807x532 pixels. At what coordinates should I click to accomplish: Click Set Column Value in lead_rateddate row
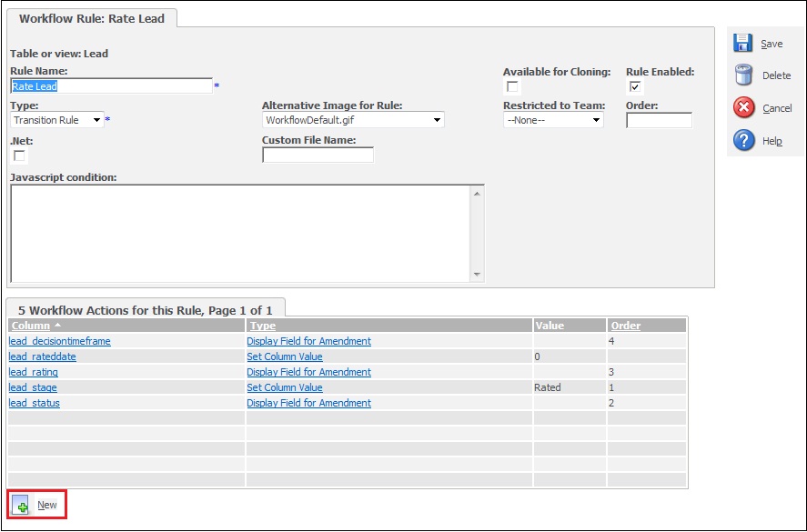click(x=285, y=356)
